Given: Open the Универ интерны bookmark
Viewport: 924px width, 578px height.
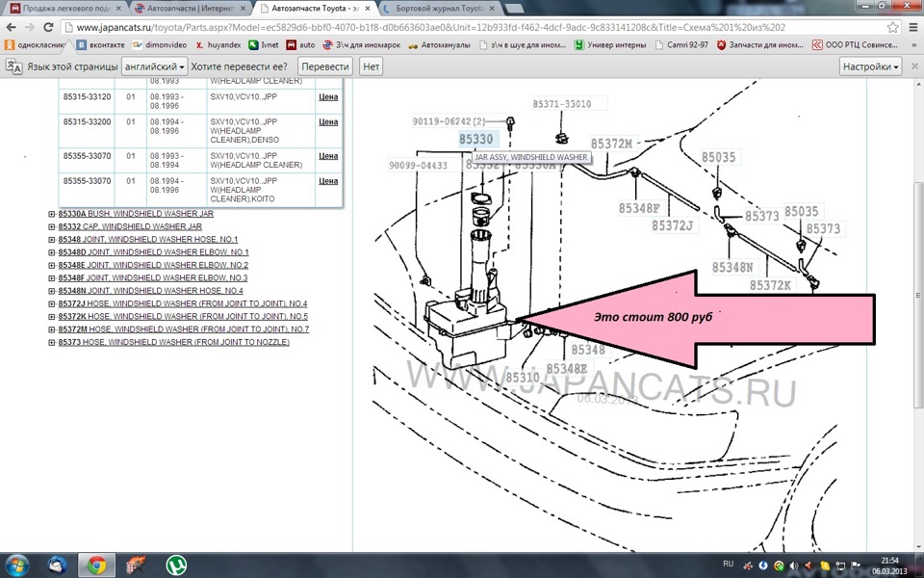Looking at the screenshot, I should [x=610, y=45].
